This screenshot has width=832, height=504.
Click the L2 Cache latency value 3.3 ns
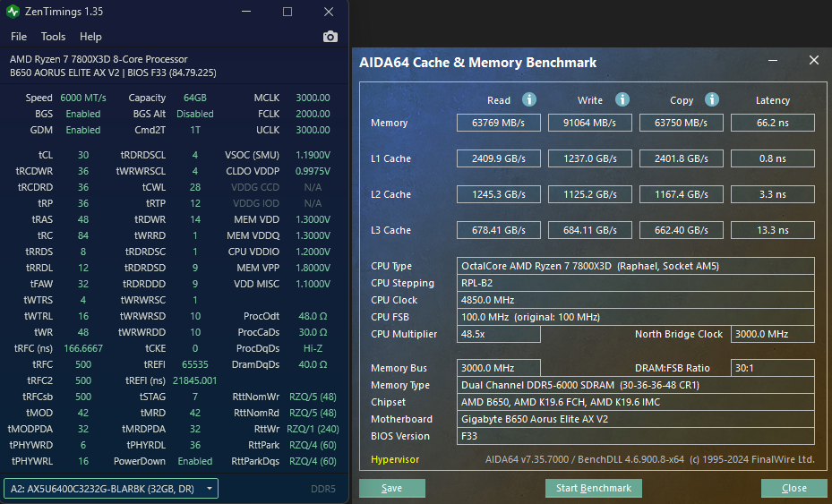point(773,194)
